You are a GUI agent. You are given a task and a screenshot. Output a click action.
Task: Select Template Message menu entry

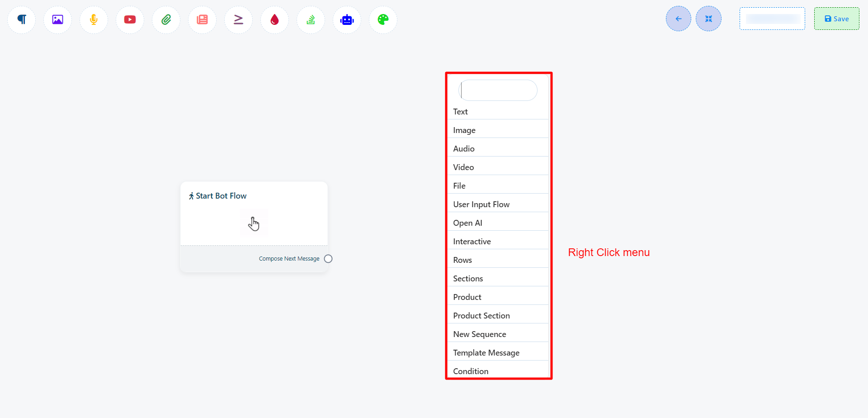click(x=486, y=353)
